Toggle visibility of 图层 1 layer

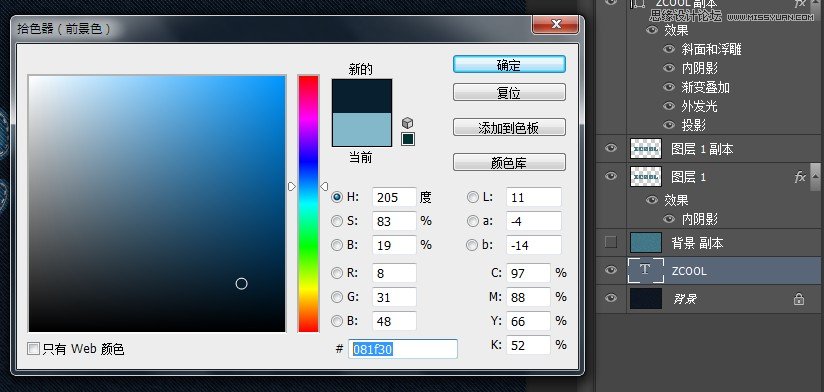pyautogui.click(x=611, y=176)
